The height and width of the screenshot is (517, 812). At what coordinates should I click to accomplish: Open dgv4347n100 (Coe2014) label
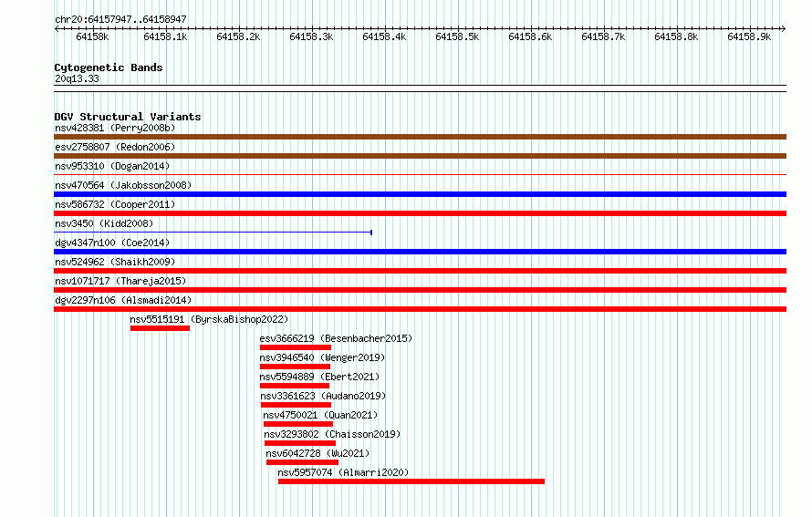click(x=112, y=243)
